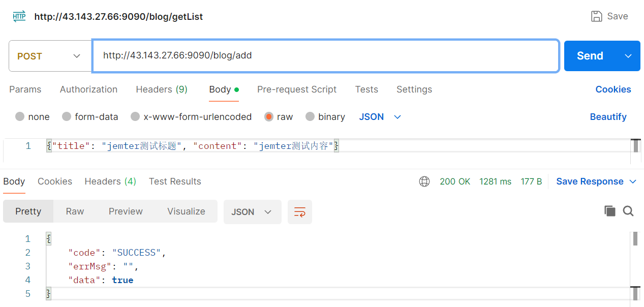Click the Save floppy disk icon
Screen dimensions: 644x307
click(x=597, y=16)
